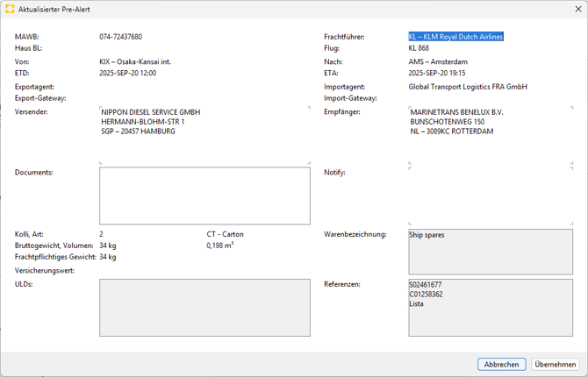Click the MAWB number 074-72437680
The image size is (588, 377).
[121, 37]
